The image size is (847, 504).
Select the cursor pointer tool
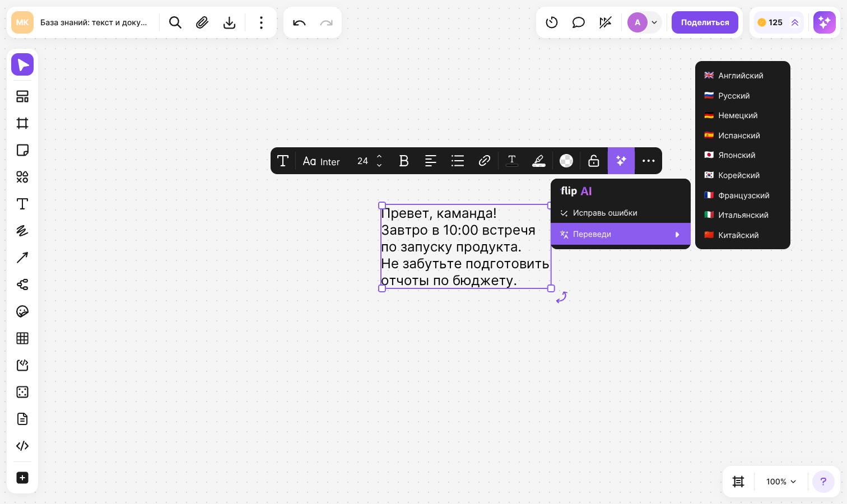pos(22,64)
